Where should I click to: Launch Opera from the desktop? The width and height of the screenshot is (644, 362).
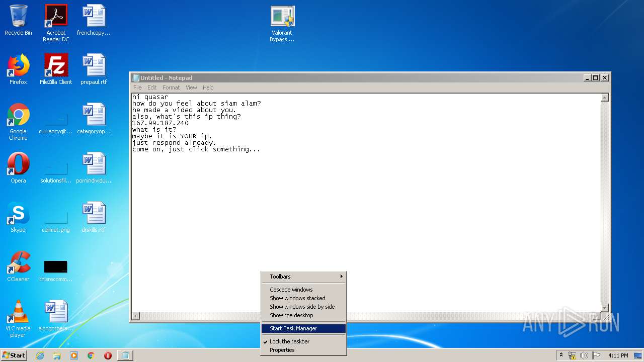pos(18,168)
